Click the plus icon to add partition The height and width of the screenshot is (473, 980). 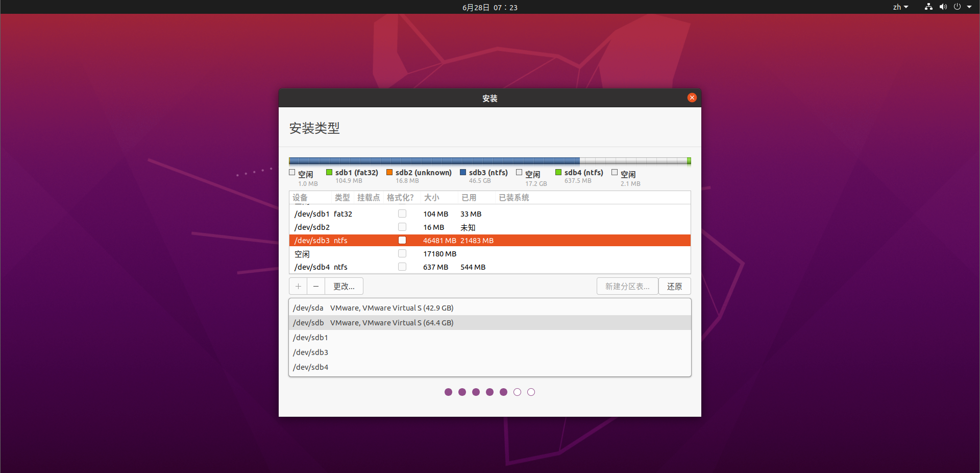298,287
